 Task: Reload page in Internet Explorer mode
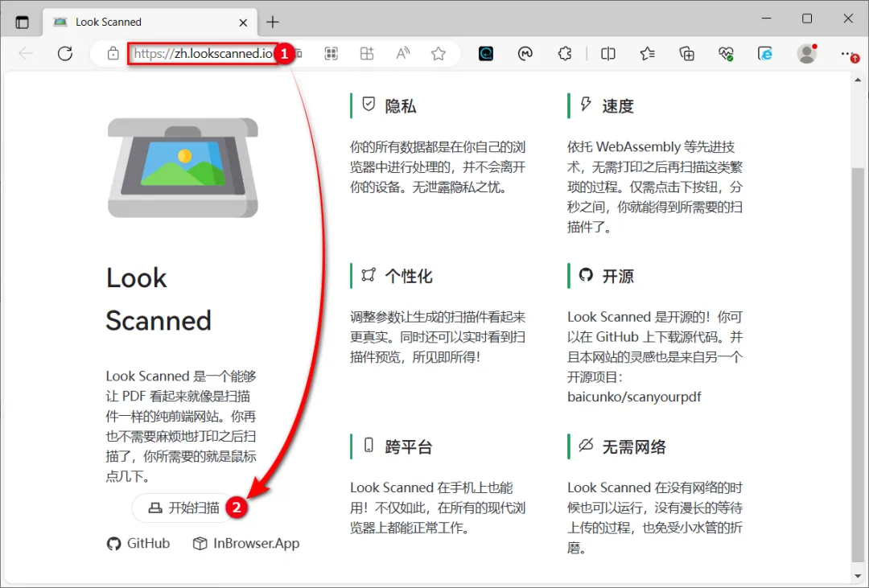(x=765, y=54)
